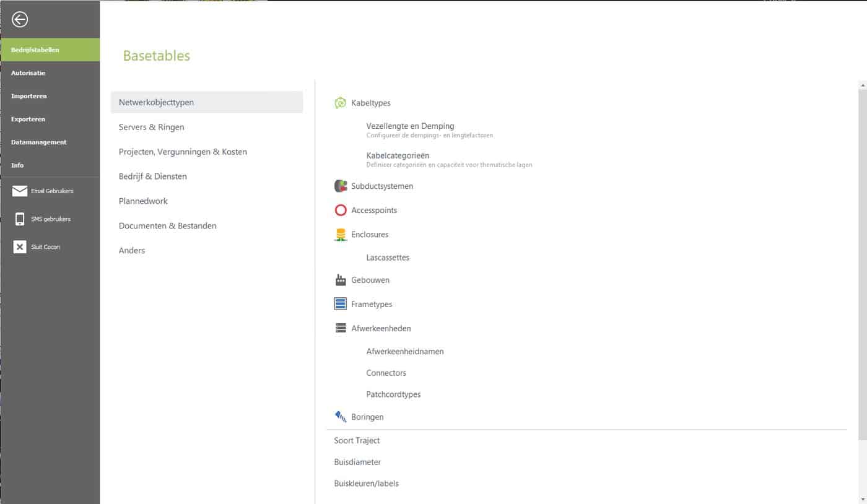
Task: Open the Kabeltypes table link
Action: (x=370, y=103)
